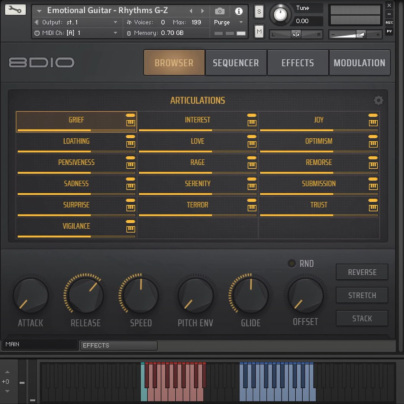Click keyboard icon for Vigilance articulation
404x404 pixels.
point(130,229)
